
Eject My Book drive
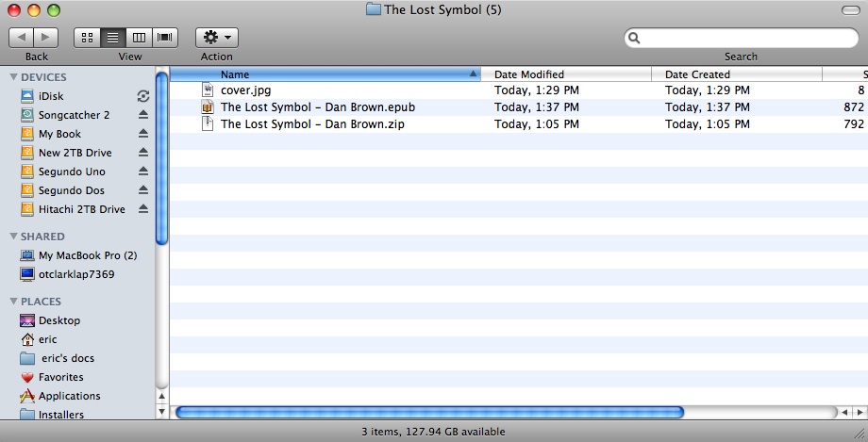coord(142,134)
